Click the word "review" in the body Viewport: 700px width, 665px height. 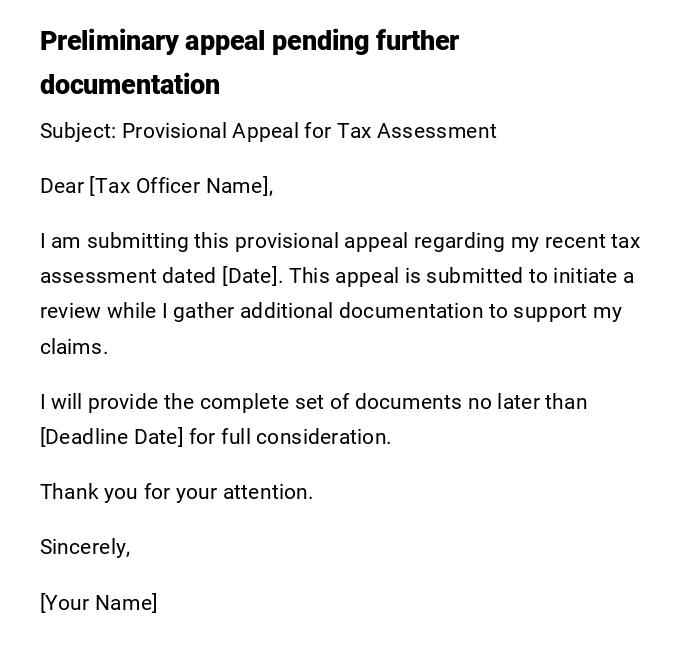pyautogui.click(x=71, y=311)
